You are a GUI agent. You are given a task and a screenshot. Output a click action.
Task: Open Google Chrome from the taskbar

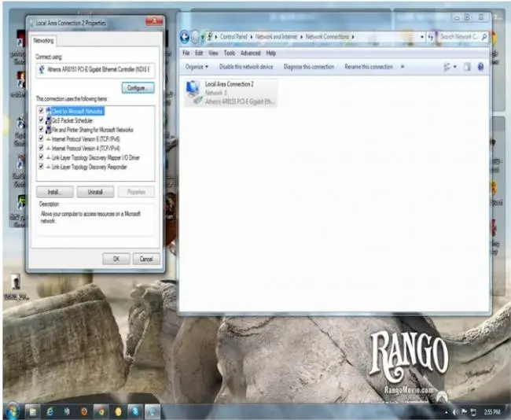101,412
